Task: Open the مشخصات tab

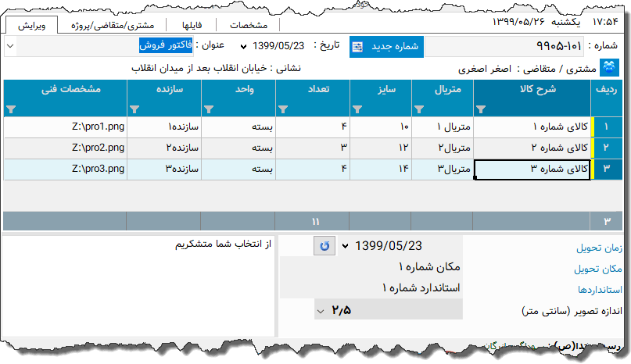Action: point(249,25)
